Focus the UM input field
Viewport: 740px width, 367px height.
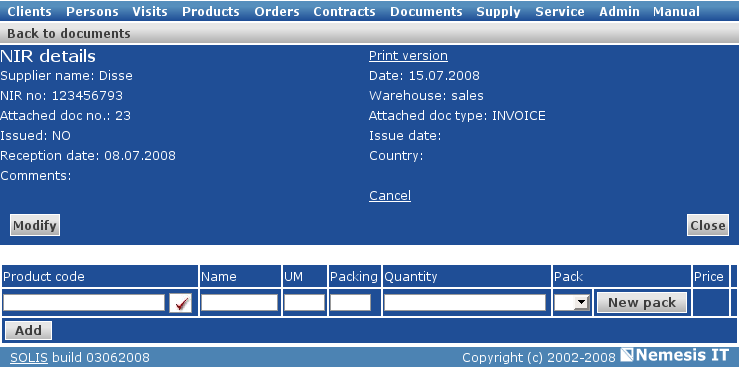tap(304, 303)
